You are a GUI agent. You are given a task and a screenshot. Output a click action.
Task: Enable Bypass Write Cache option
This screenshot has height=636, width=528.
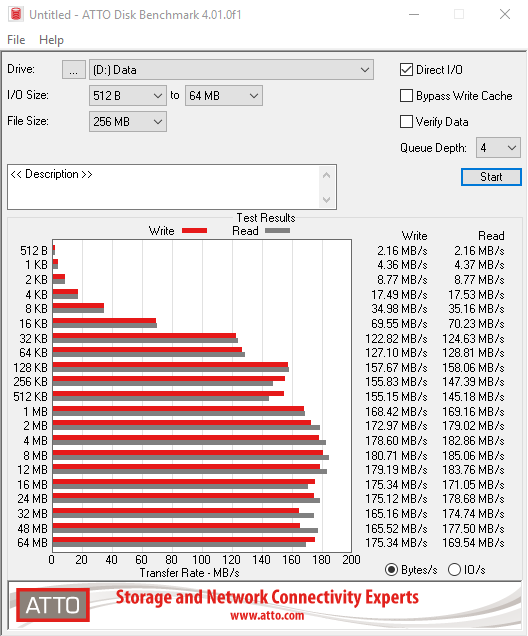pyautogui.click(x=406, y=96)
